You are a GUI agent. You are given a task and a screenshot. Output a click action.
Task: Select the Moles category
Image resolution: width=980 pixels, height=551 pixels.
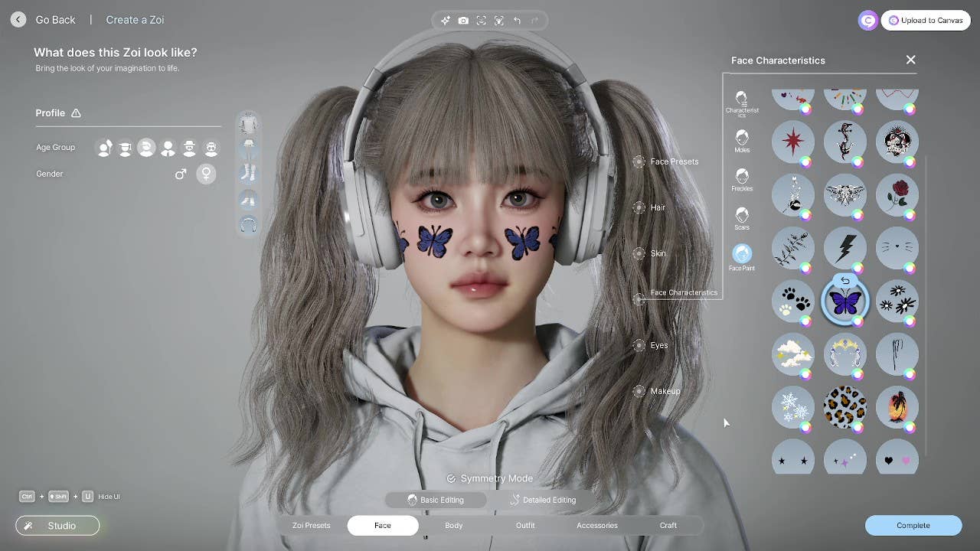pos(742,141)
